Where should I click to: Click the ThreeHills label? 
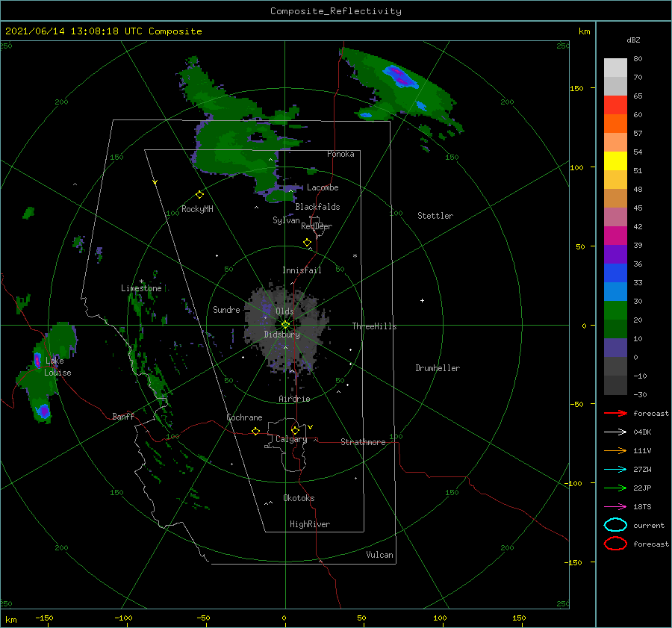pos(374,326)
